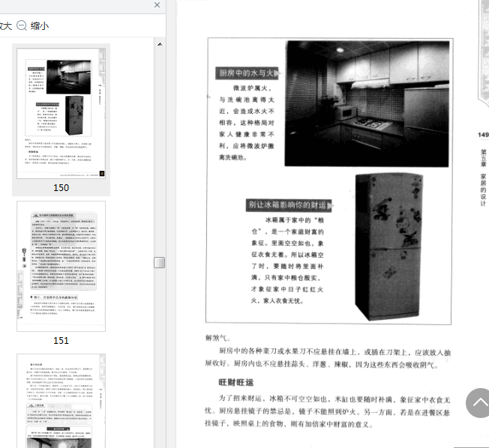Click the 缩小 label
This screenshot has height=448, width=489.
tap(40, 25)
